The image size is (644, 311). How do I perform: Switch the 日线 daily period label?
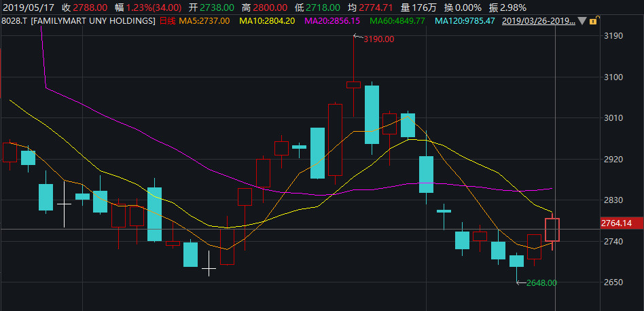tap(166, 21)
